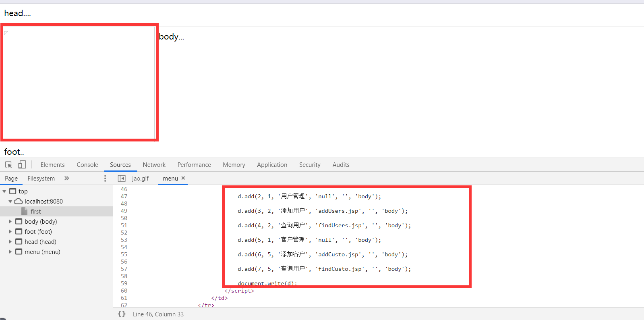Click the localhost cloud icon

tap(19, 201)
